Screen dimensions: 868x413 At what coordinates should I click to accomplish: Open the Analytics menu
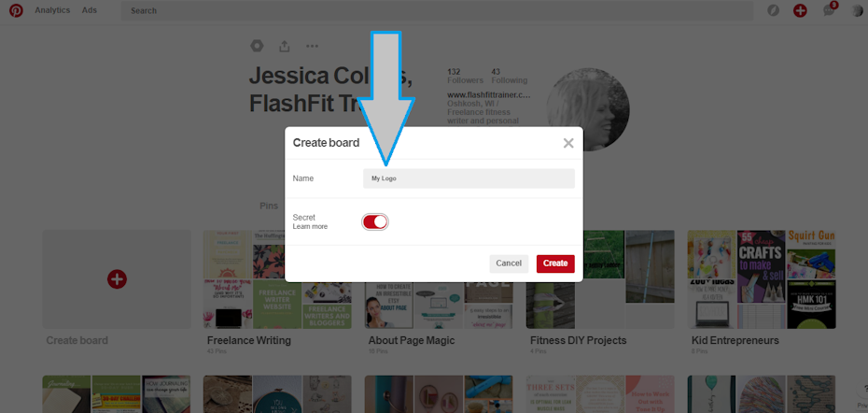52,10
